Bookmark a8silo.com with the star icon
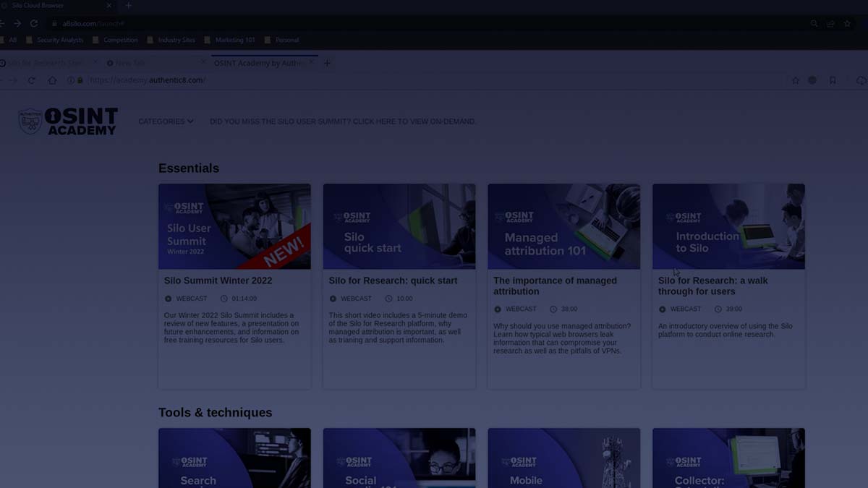Viewport: 868px width, 488px height. pyautogui.click(x=847, y=23)
